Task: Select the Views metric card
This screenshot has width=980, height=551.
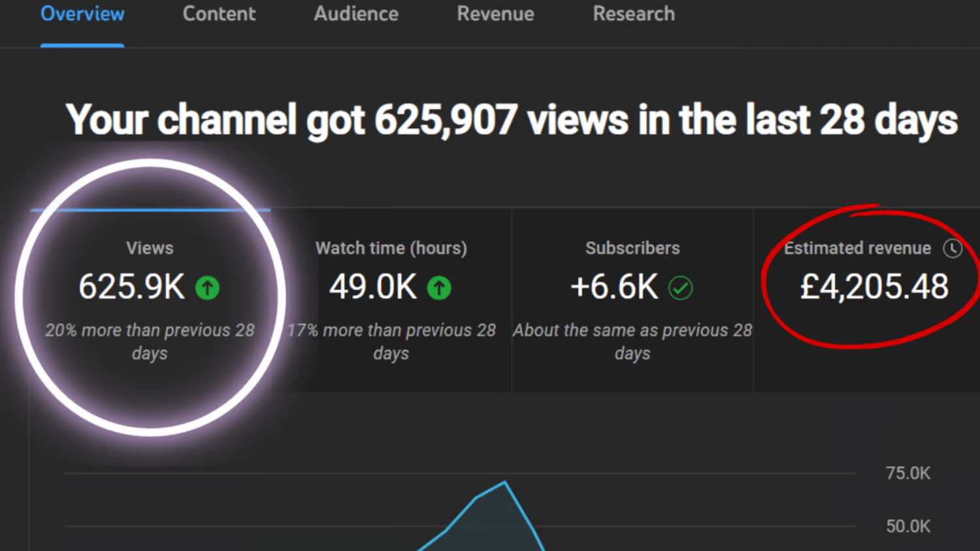Action: point(150,300)
